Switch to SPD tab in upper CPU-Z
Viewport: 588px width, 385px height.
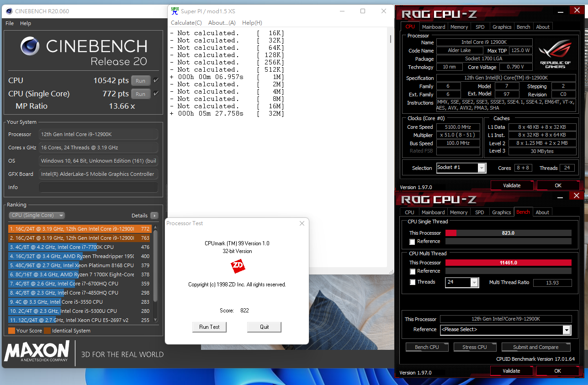[x=480, y=27]
